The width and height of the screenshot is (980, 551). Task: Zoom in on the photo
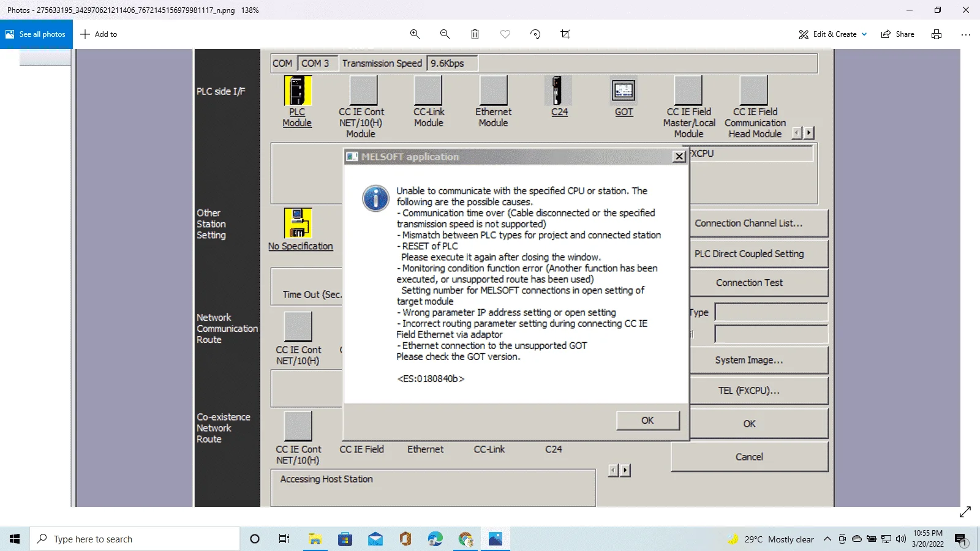415,34
